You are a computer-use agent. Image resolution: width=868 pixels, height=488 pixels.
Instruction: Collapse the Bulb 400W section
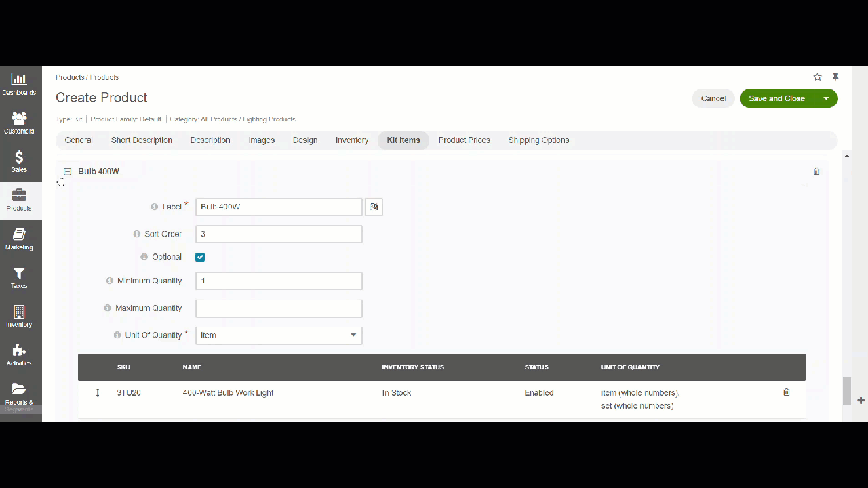tap(68, 171)
